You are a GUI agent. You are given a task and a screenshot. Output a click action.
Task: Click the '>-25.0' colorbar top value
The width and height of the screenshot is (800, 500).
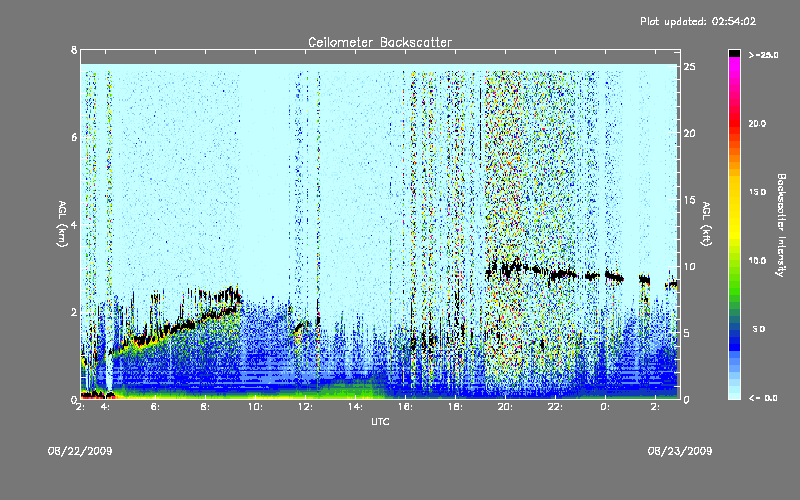coord(764,55)
